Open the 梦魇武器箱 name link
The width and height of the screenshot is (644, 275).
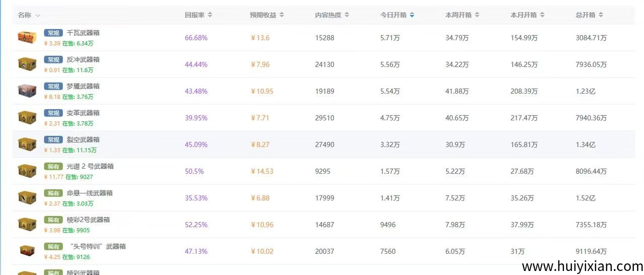click(83, 86)
